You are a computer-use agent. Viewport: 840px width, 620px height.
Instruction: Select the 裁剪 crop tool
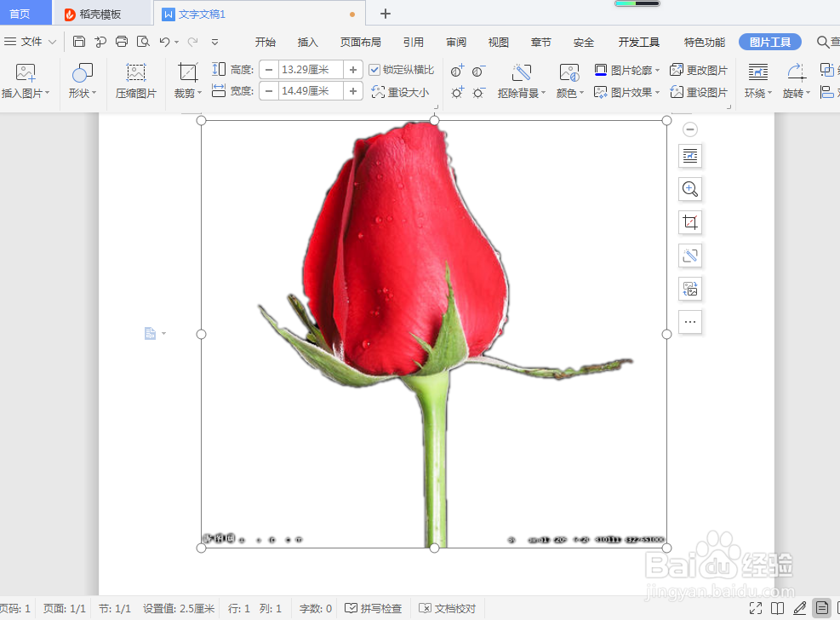185,81
